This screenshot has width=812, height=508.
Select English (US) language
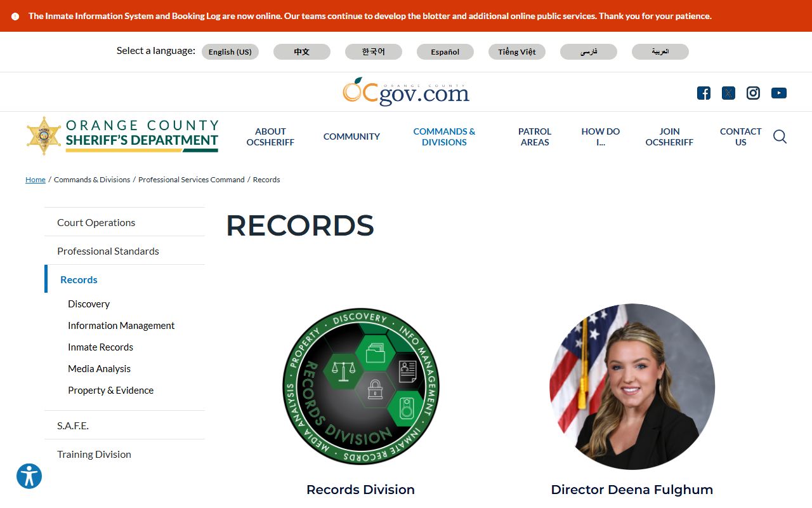pos(230,52)
